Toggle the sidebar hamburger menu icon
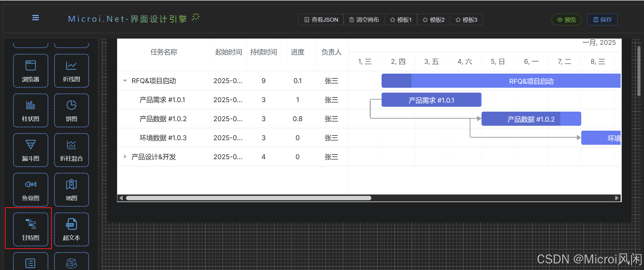 point(36,18)
